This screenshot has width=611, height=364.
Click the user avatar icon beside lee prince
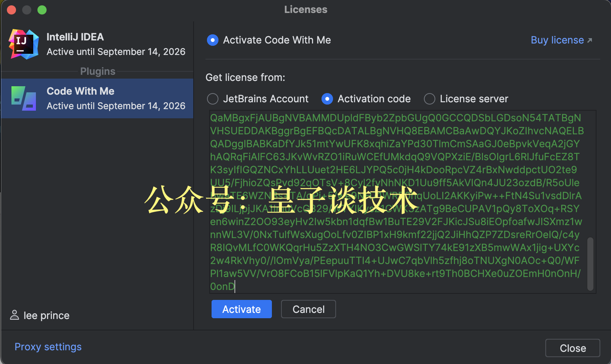(x=15, y=315)
